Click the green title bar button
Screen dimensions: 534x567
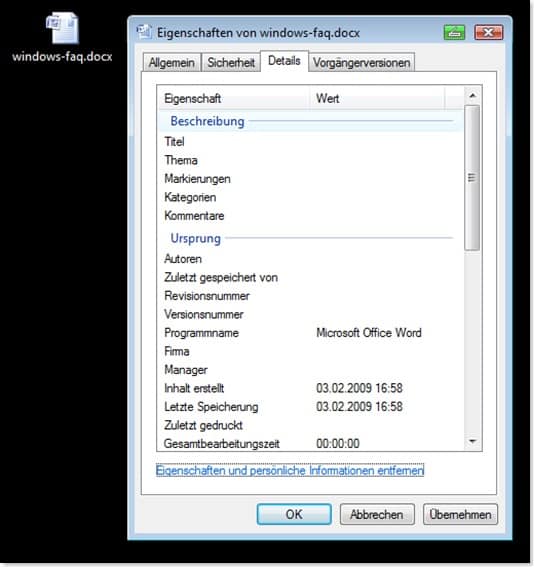[x=454, y=33]
